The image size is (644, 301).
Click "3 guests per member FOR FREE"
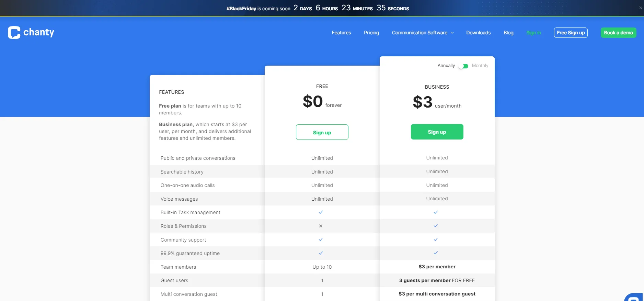437,280
